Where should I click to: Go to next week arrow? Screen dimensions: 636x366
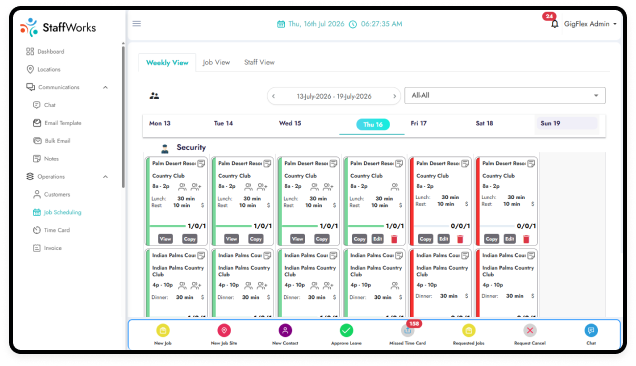(394, 96)
